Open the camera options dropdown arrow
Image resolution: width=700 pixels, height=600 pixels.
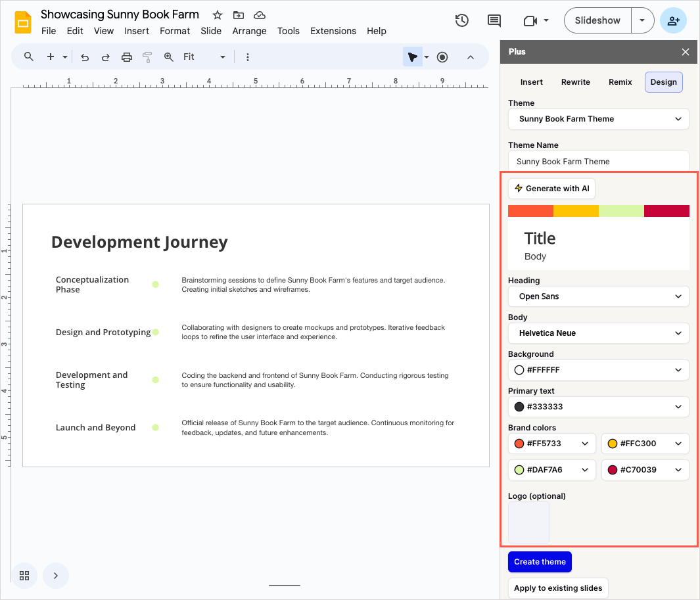546,20
